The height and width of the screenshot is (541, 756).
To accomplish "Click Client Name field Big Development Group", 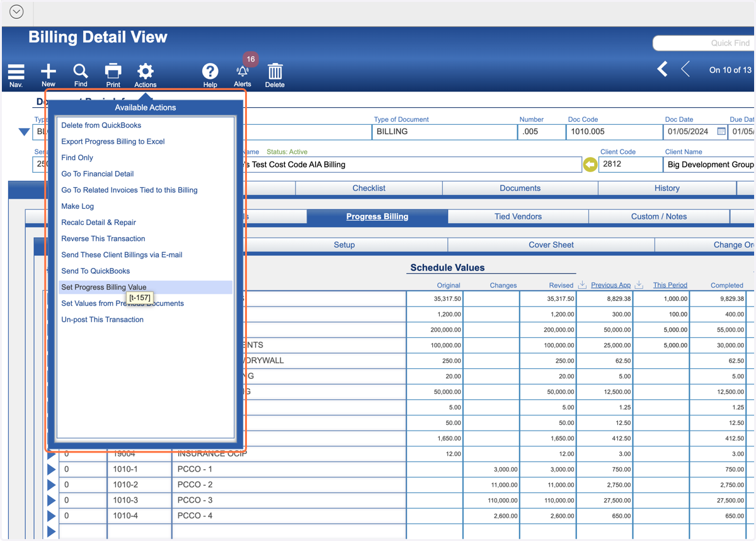I will pyautogui.click(x=709, y=165).
